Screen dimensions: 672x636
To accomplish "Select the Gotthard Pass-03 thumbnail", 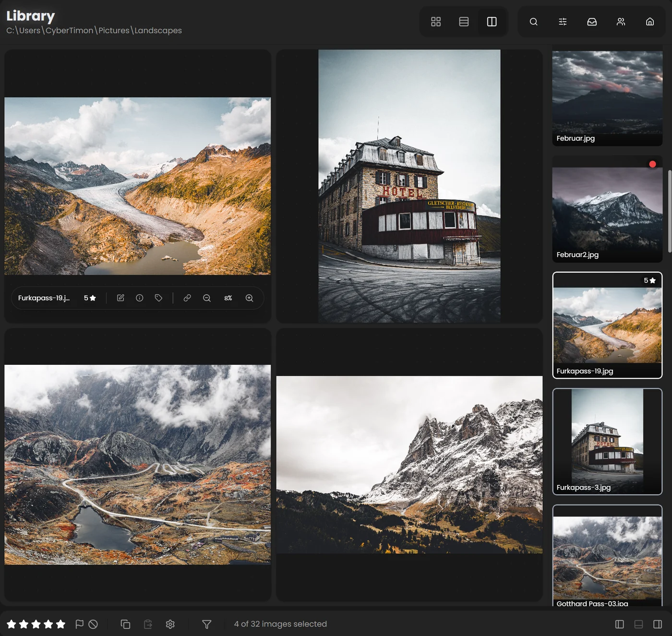I will pos(607,555).
